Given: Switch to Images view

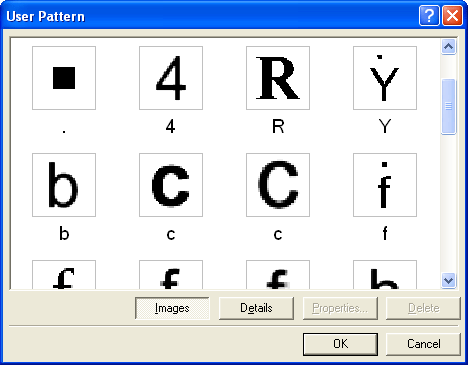Looking at the screenshot, I should pos(172,308).
